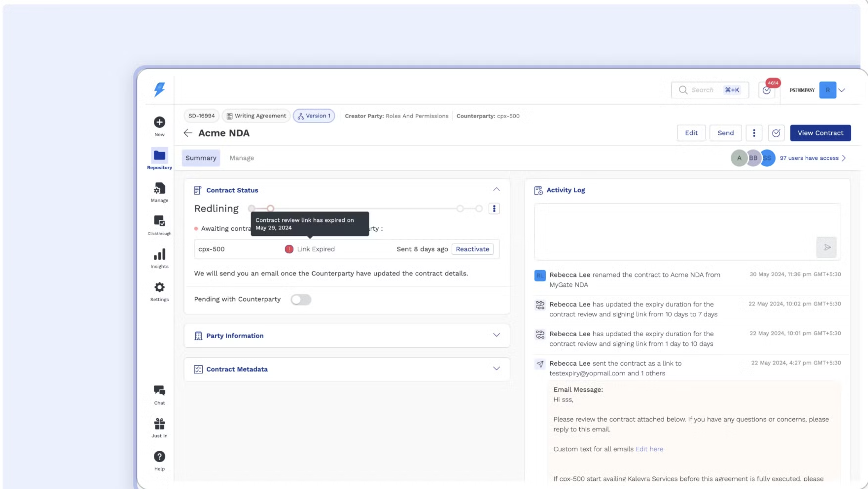This screenshot has width=868, height=489.
Task: Switch to the Manage tab
Action: click(242, 158)
